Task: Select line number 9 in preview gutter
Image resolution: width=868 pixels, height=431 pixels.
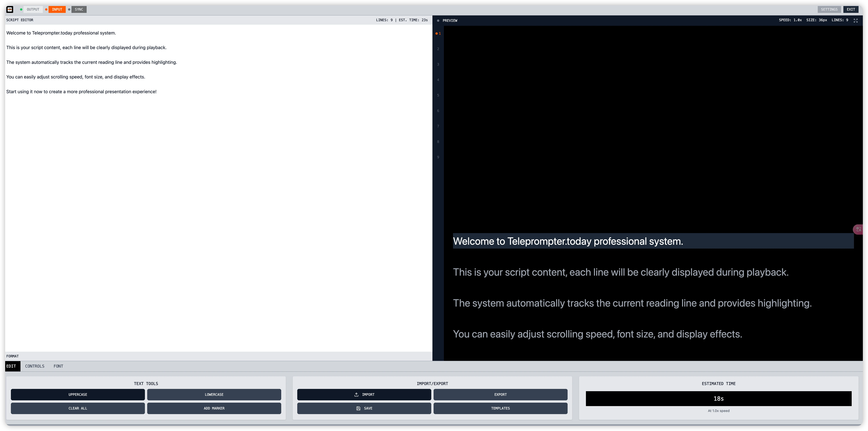Action: (x=438, y=157)
